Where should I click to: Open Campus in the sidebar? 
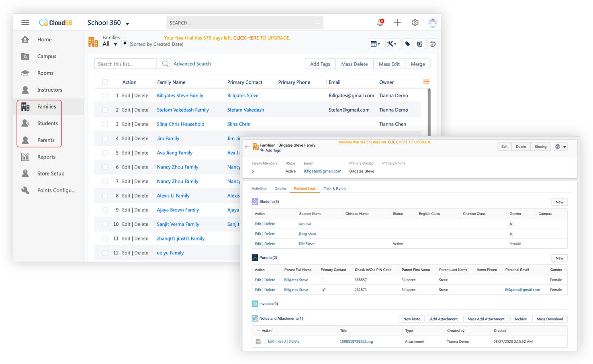(47, 56)
